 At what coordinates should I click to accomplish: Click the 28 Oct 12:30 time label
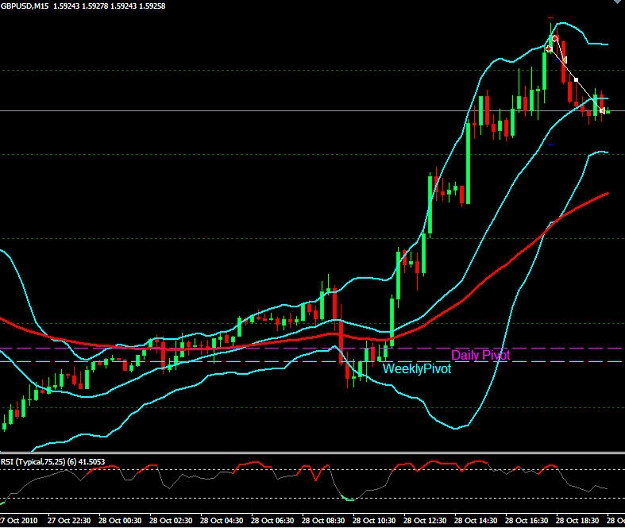pyautogui.click(x=425, y=520)
